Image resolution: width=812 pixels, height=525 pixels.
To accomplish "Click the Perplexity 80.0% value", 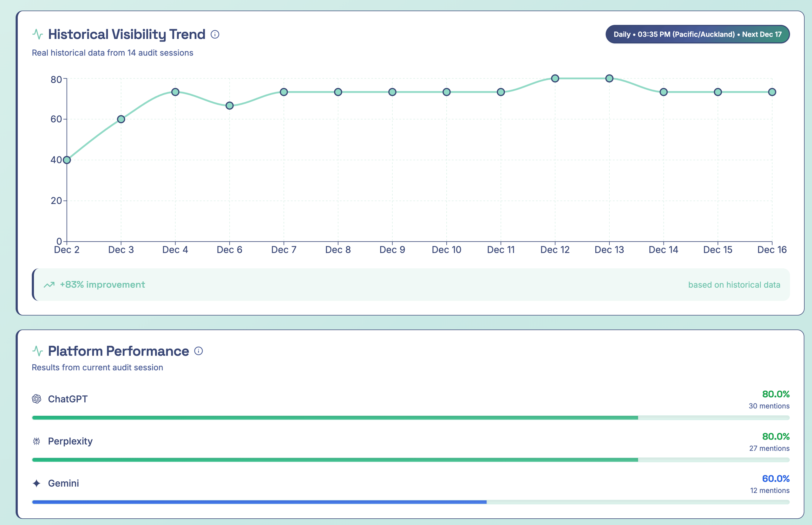I will 776,436.
